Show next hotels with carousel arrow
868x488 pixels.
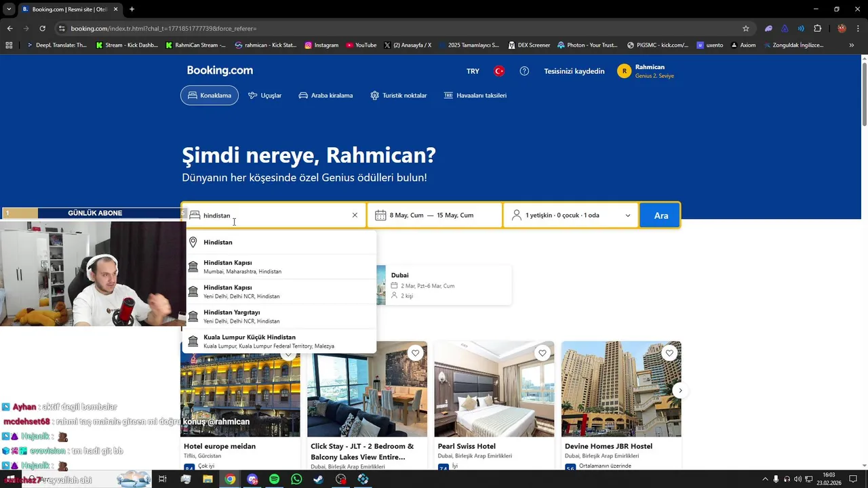679,390
